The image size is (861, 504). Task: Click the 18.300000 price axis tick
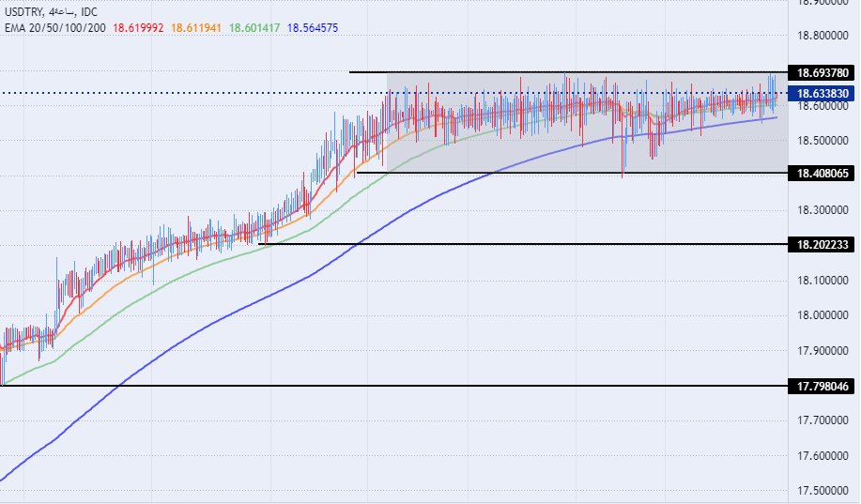823,210
